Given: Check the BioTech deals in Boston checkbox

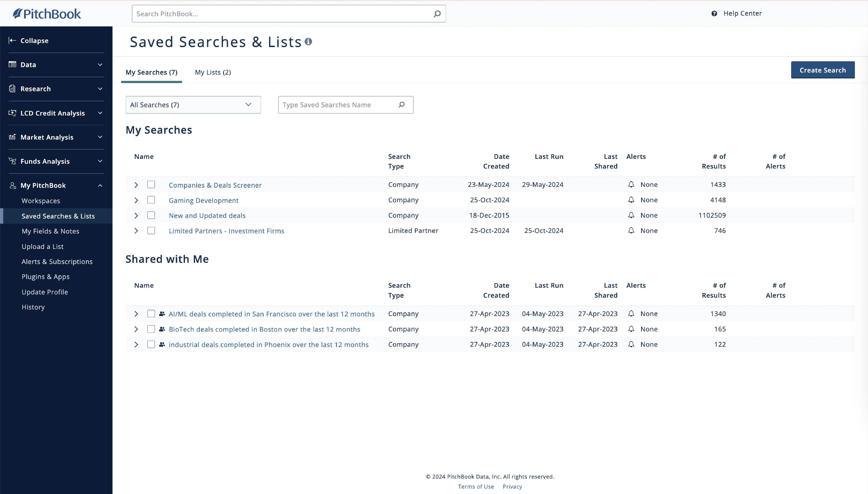Looking at the screenshot, I should (151, 329).
